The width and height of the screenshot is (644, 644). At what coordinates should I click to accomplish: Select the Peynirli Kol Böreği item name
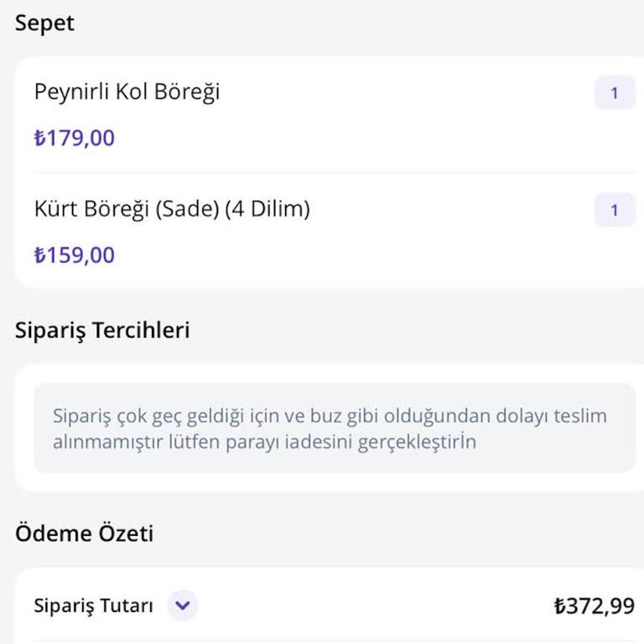(x=127, y=91)
